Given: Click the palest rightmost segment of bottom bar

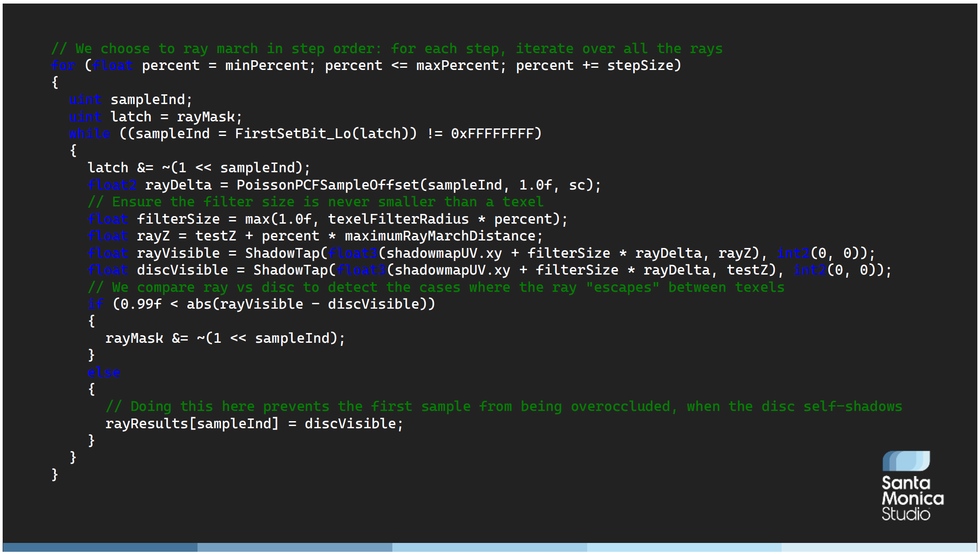Looking at the screenshot, I should [x=879, y=547].
